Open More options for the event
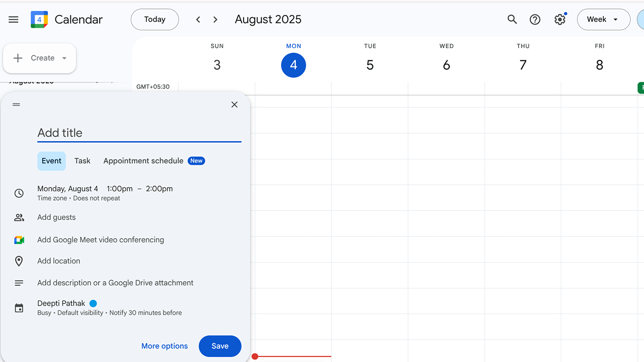Screen dimensions: 644x362 (164, 346)
